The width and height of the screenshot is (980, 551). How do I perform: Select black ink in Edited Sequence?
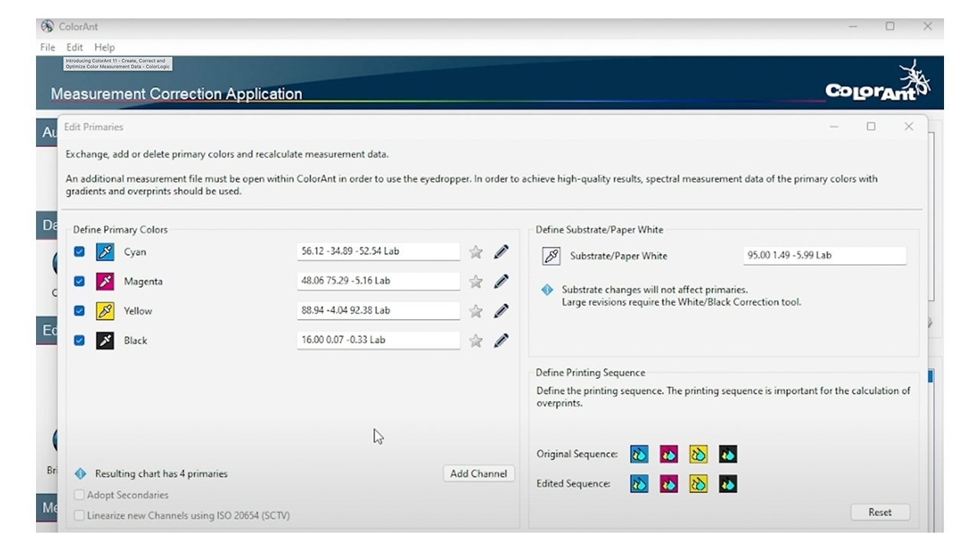pos(728,484)
